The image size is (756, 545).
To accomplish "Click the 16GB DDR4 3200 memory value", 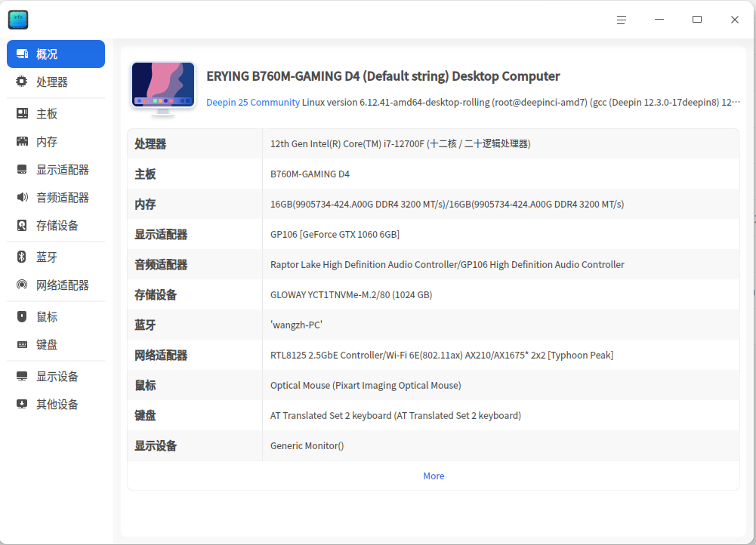I will pos(447,205).
